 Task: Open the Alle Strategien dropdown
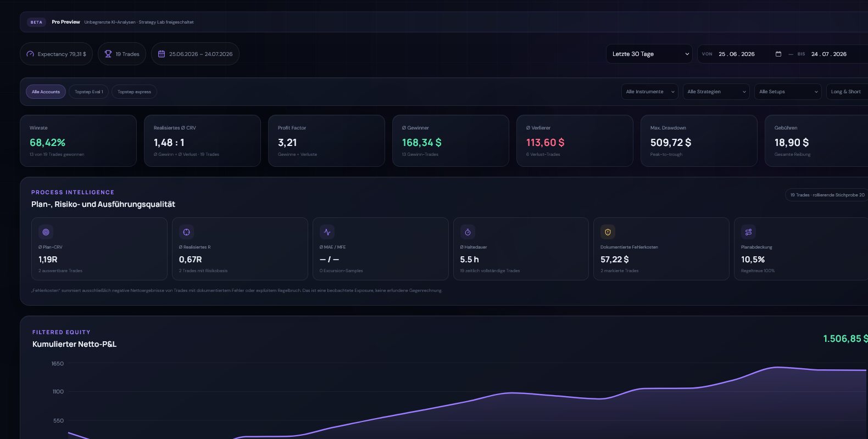pyautogui.click(x=716, y=92)
